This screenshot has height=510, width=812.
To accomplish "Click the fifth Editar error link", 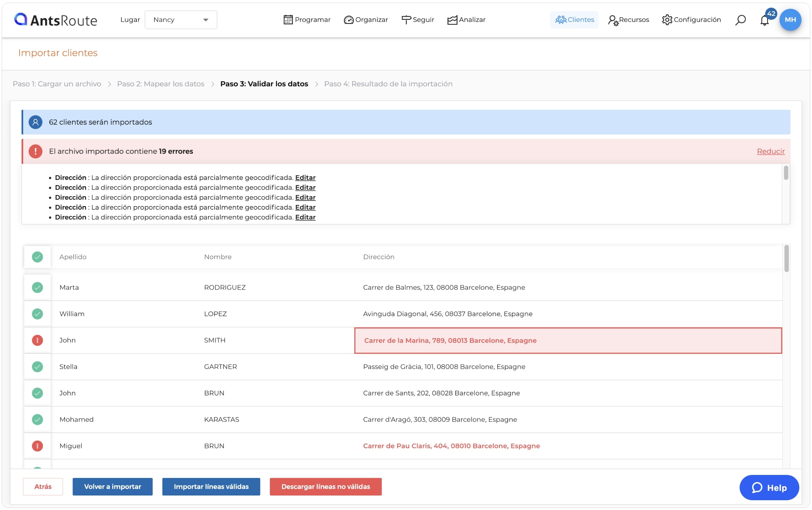I will coord(305,217).
